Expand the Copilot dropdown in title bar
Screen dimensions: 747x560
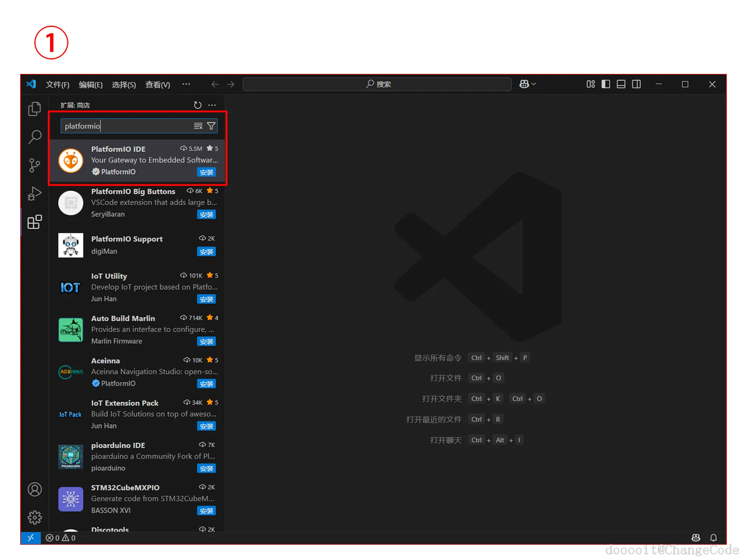[x=534, y=84]
